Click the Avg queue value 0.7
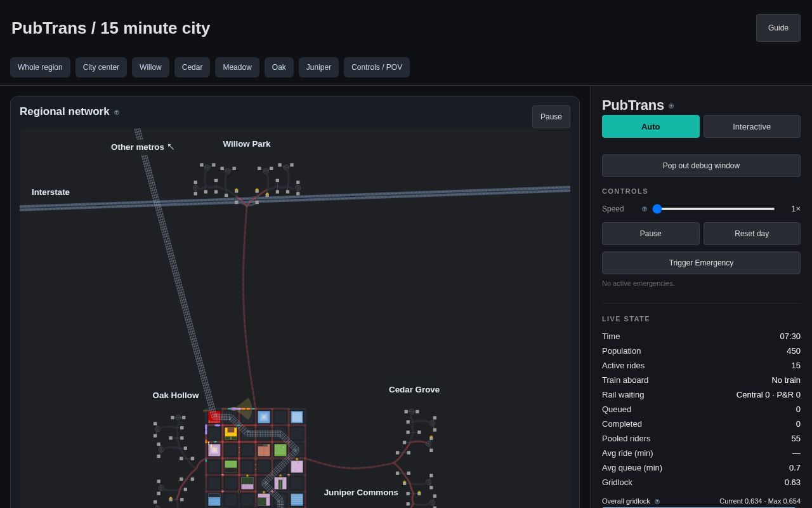 (x=795, y=468)
